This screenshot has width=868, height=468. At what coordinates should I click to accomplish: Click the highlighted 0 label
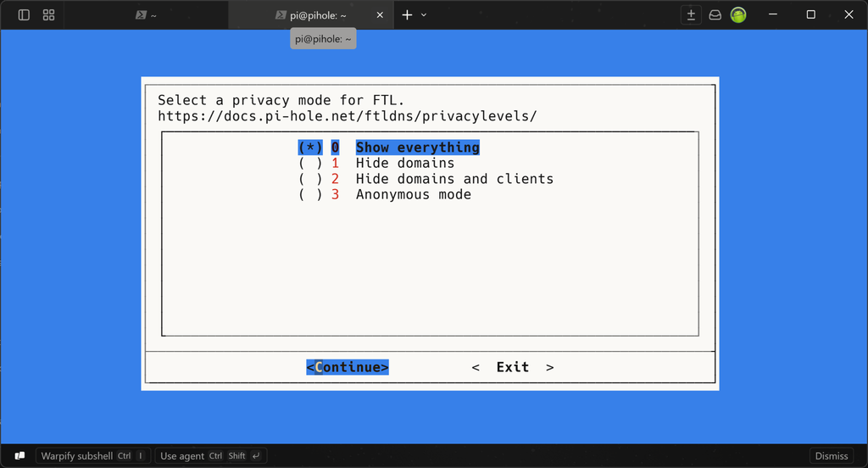[x=335, y=148]
